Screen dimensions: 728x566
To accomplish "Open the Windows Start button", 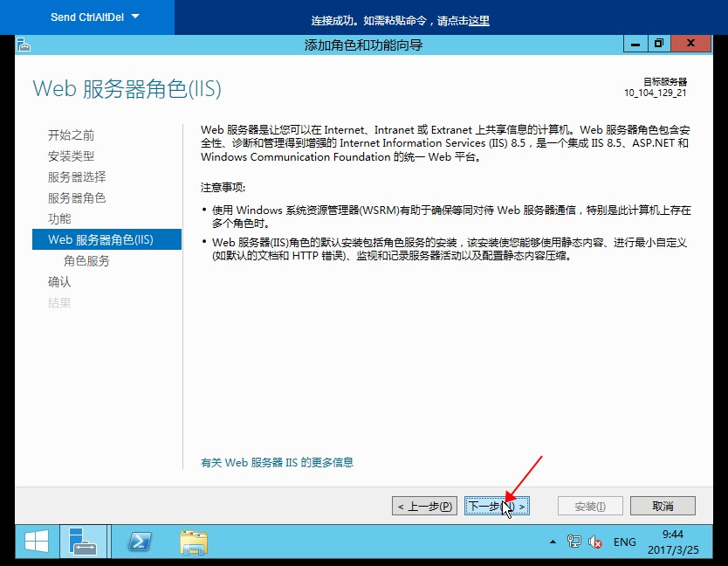I will click(37, 542).
